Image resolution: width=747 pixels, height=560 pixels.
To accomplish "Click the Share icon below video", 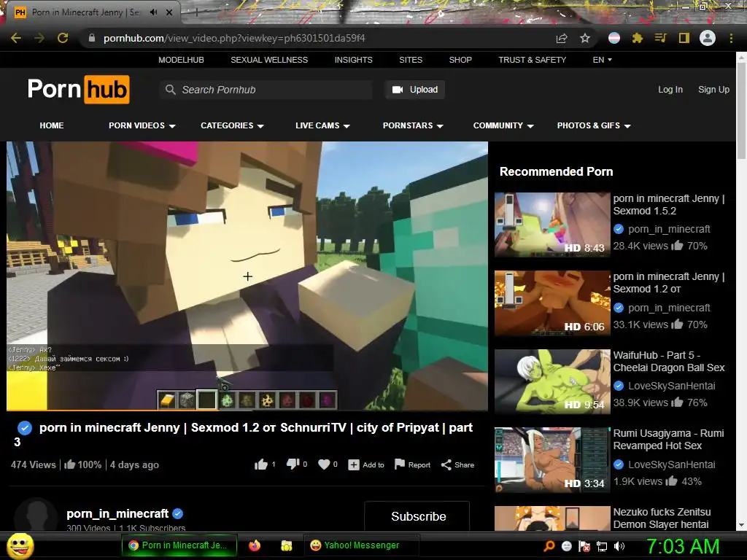I will click(446, 464).
